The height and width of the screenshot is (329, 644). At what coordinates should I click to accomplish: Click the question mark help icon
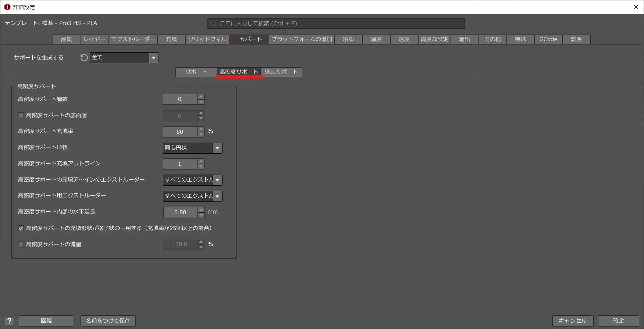pos(10,321)
